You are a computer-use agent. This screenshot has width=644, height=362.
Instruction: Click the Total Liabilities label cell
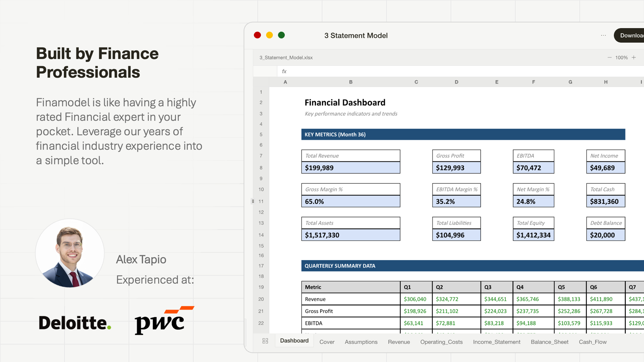456,223
